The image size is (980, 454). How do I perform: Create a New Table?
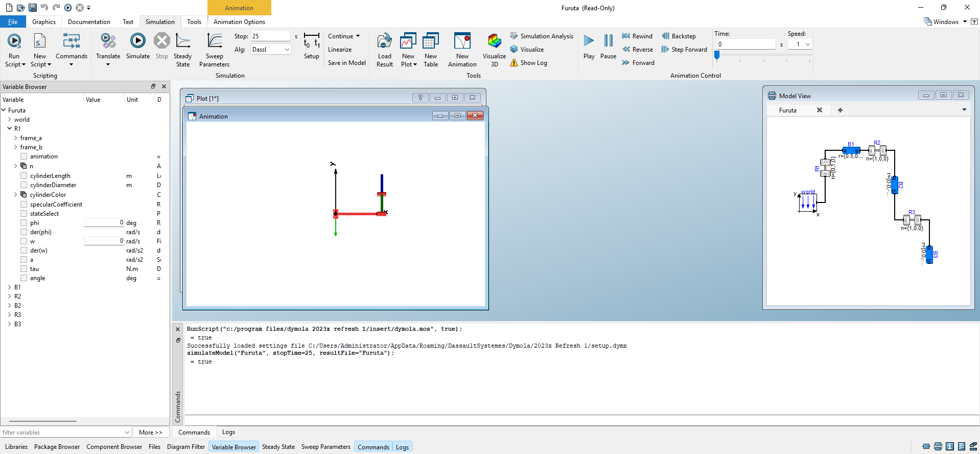[431, 41]
